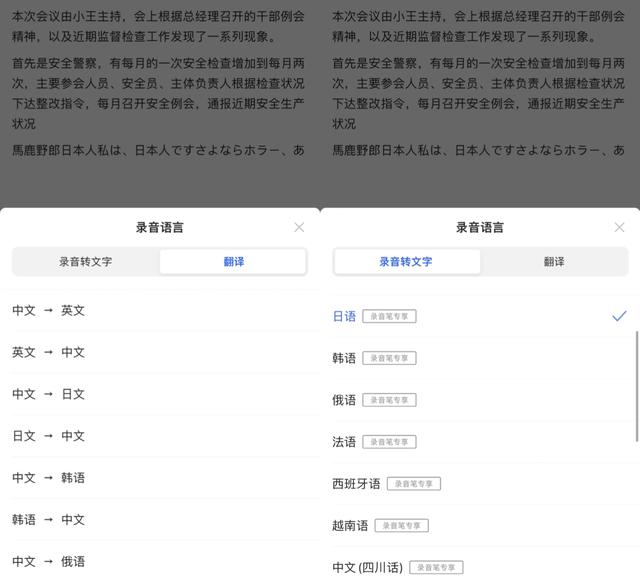
Task: Select 俄语 as recording language
Action: click(x=480, y=400)
